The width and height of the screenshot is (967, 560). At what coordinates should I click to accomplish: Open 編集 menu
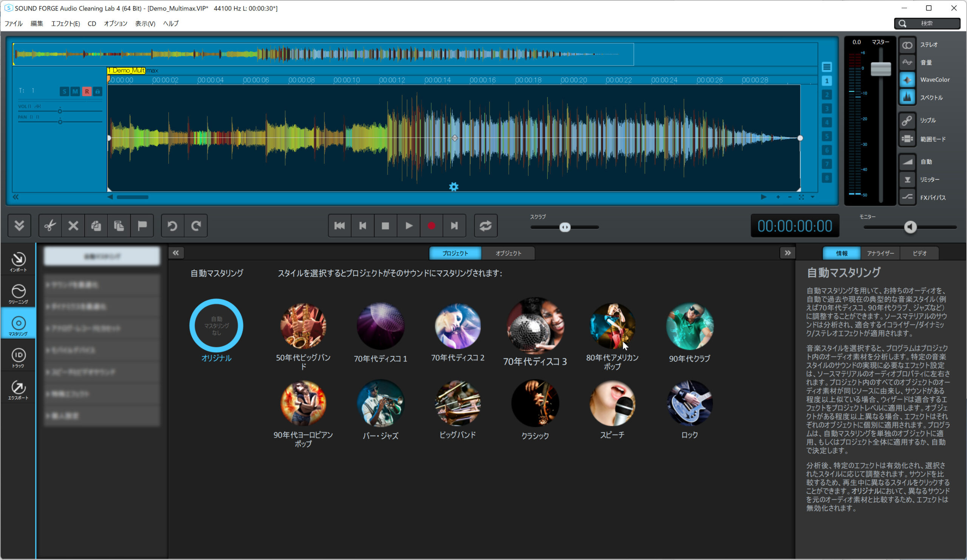pos(37,23)
